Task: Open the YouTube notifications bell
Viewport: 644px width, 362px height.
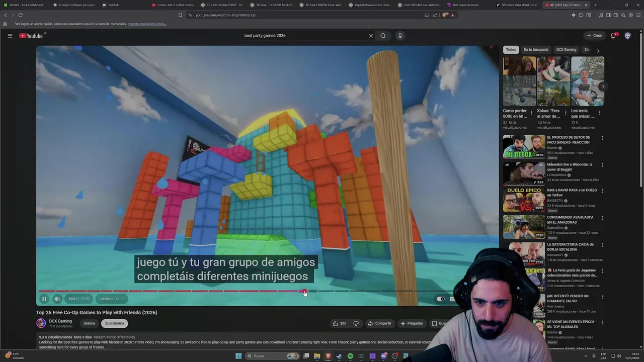Action: (x=613, y=36)
